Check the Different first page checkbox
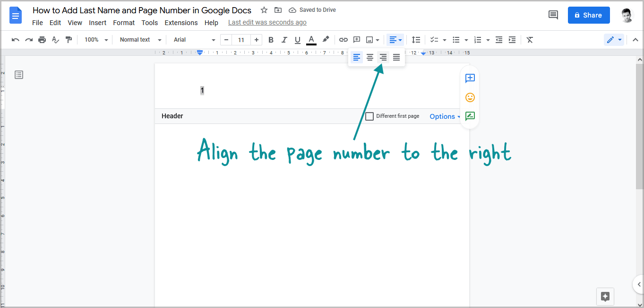Screen dimensions: 644x308 click(369, 116)
